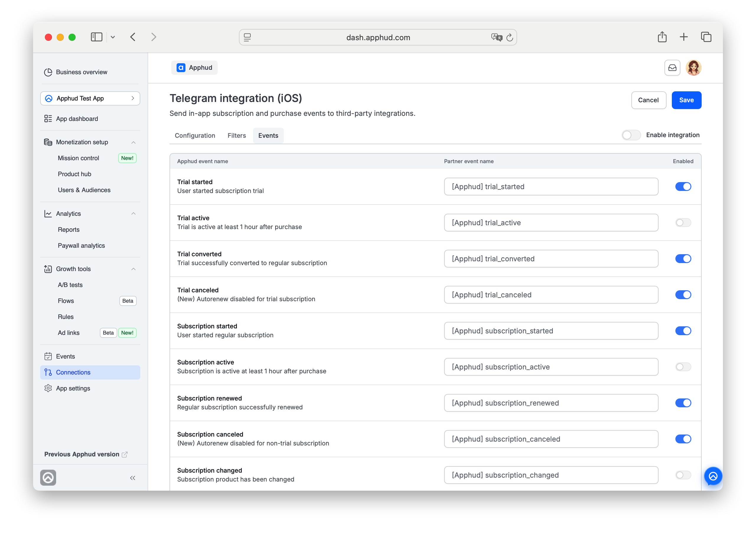Screen dimensions: 756x535
Task: Open Product hub in sidebar
Action: click(74, 174)
